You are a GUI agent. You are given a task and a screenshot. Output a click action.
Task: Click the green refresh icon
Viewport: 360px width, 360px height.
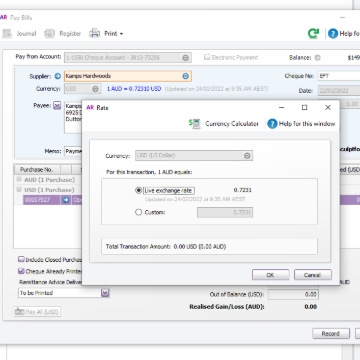tap(313, 33)
